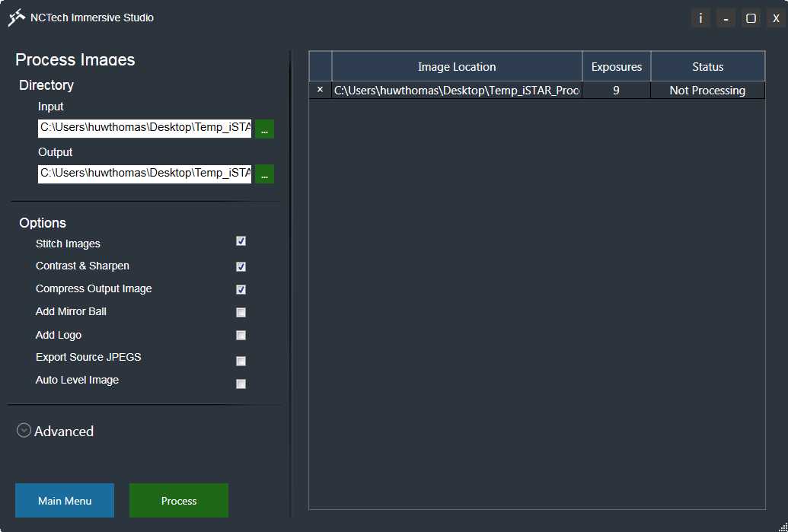
Task: Disable the Stitch Images option
Action: click(x=241, y=241)
